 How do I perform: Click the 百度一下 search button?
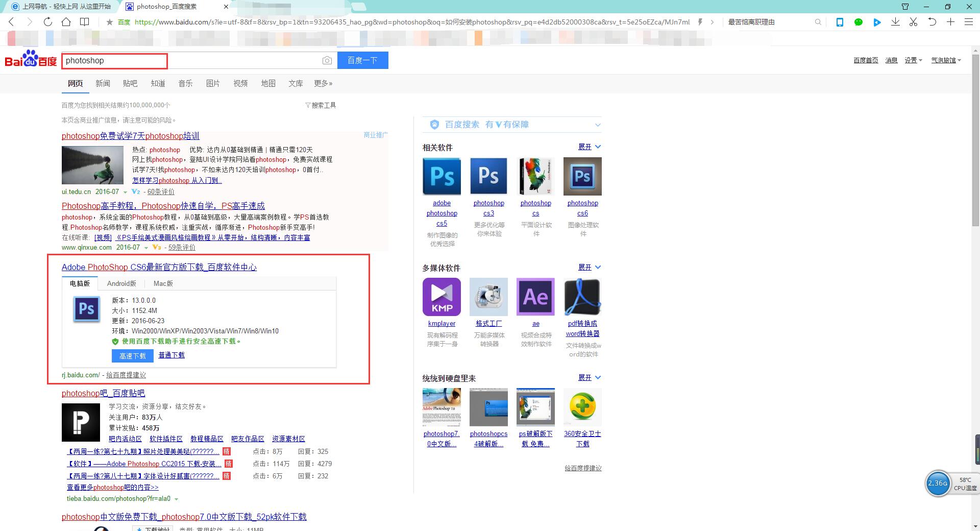(362, 60)
